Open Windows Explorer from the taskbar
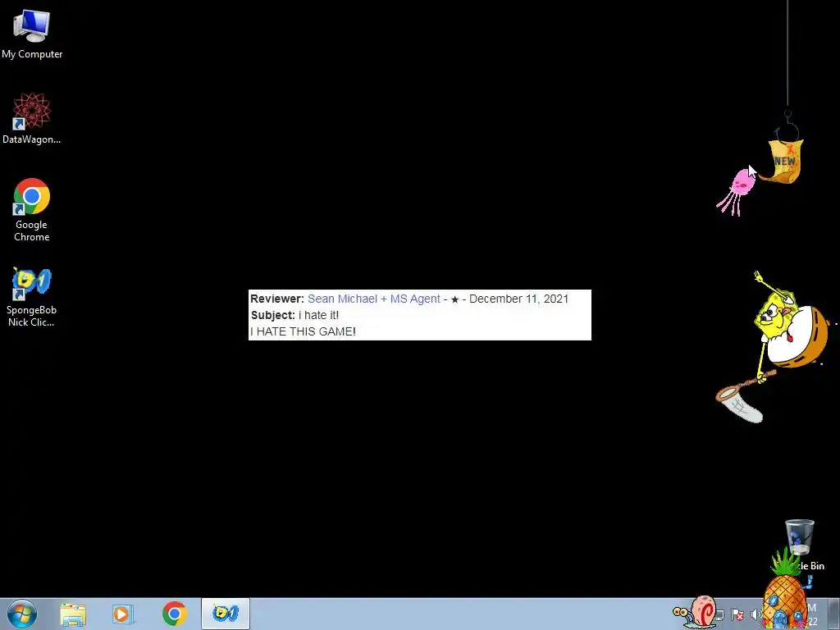The image size is (840, 630). 73,614
